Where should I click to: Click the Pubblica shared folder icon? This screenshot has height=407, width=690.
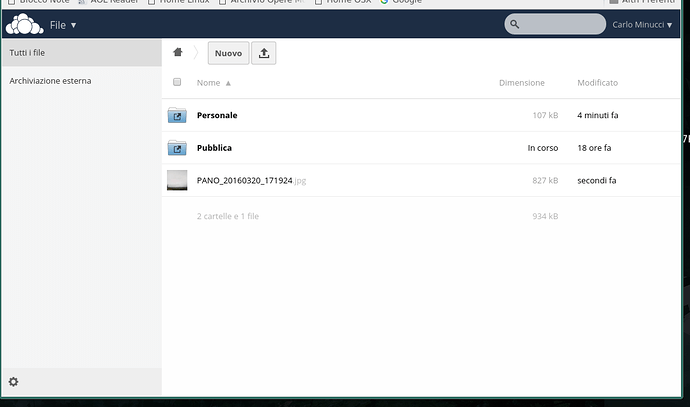tap(177, 148)
